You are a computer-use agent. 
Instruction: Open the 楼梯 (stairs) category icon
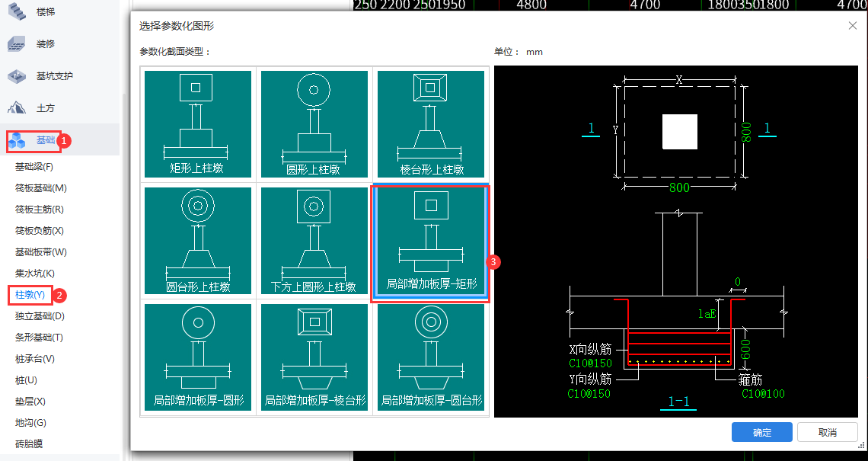point(17,11)
